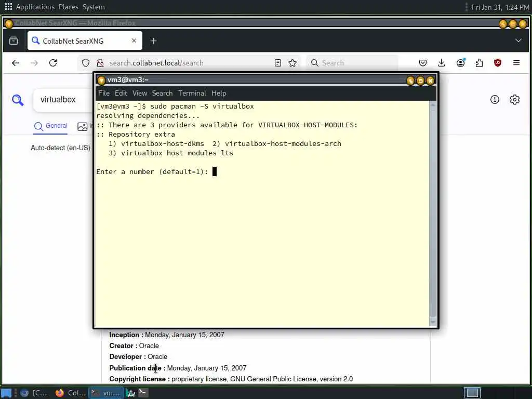Click the 'Copyright license' infobox row
Image resolution: width=532 pixels, height=399 pixels.
231,379
